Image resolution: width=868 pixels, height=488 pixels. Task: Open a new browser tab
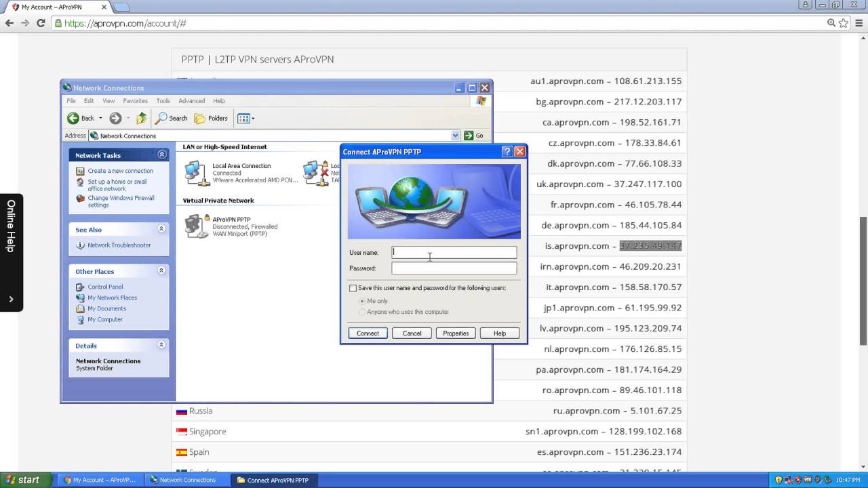(121, 7)
